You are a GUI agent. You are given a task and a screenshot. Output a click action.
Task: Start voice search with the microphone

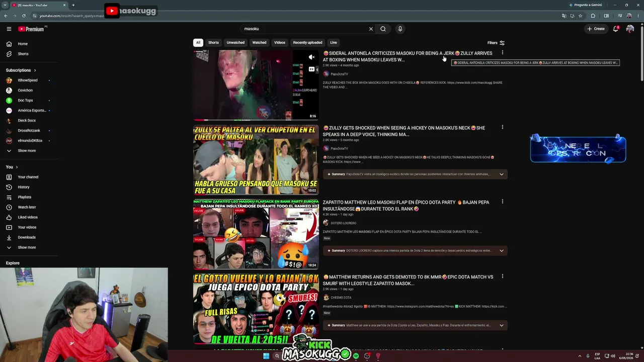pos(400,29)
